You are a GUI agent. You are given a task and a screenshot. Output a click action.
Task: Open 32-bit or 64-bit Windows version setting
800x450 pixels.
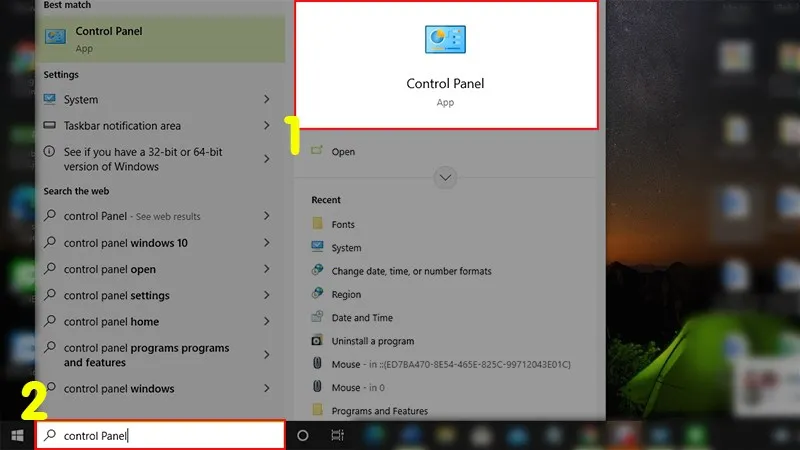[160, 159]
